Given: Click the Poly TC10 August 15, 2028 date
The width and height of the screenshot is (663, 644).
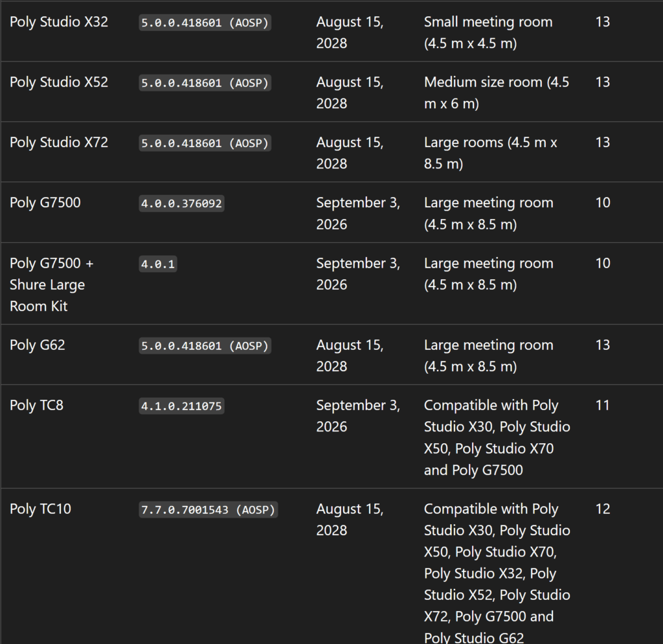Looking at the screenshot, I should 350,520.
